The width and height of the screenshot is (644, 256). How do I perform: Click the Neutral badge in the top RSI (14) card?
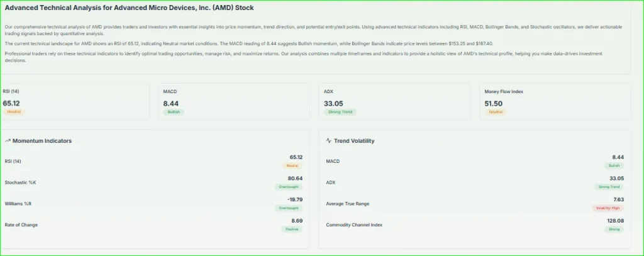pyautogui.click(x=14, y=112)
